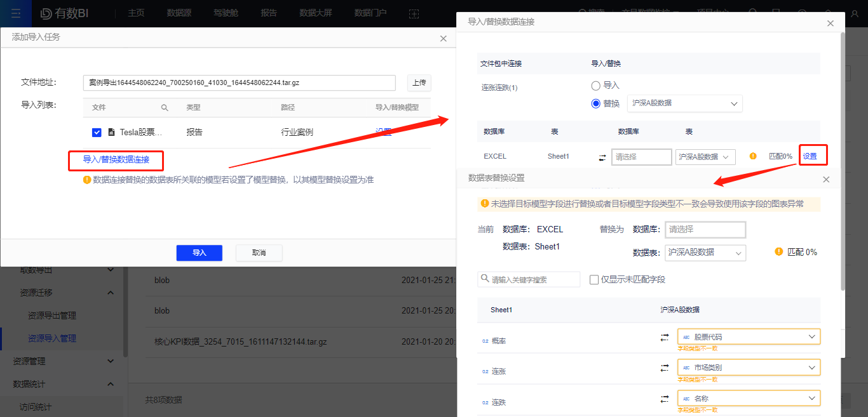Screen dimensions: 868x417
Task: Click the user avatar icon at top right
Action: tap(855, 15)
